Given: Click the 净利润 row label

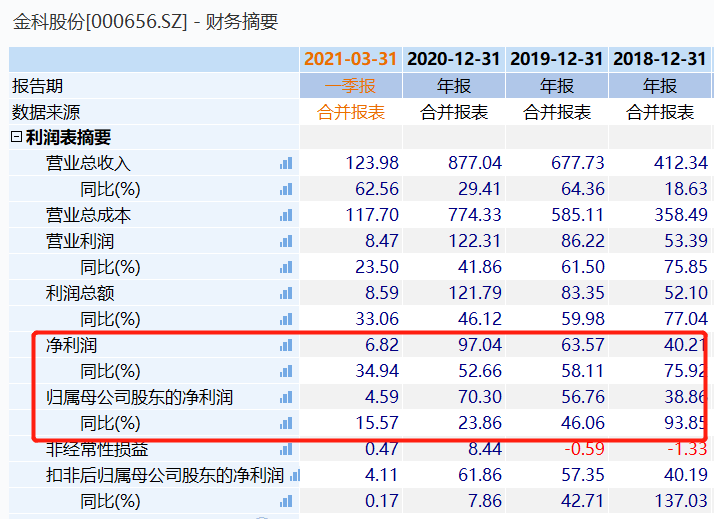Looking at the screenshot, I should 71,345.
